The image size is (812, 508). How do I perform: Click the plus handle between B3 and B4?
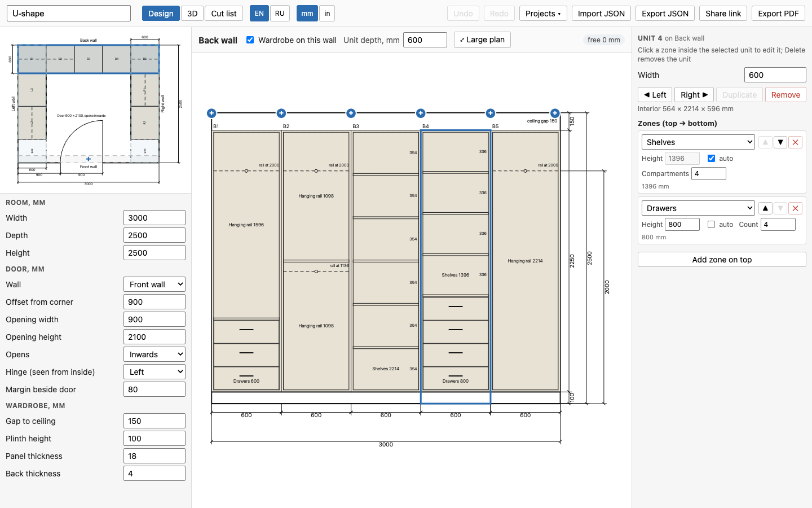421,113
